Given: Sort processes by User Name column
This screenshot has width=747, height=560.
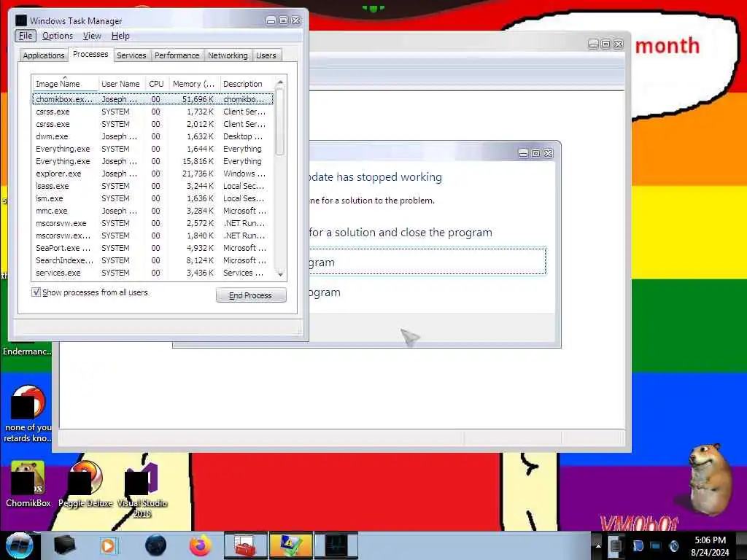Looking at the screenshot, I should tap(120, 84).
